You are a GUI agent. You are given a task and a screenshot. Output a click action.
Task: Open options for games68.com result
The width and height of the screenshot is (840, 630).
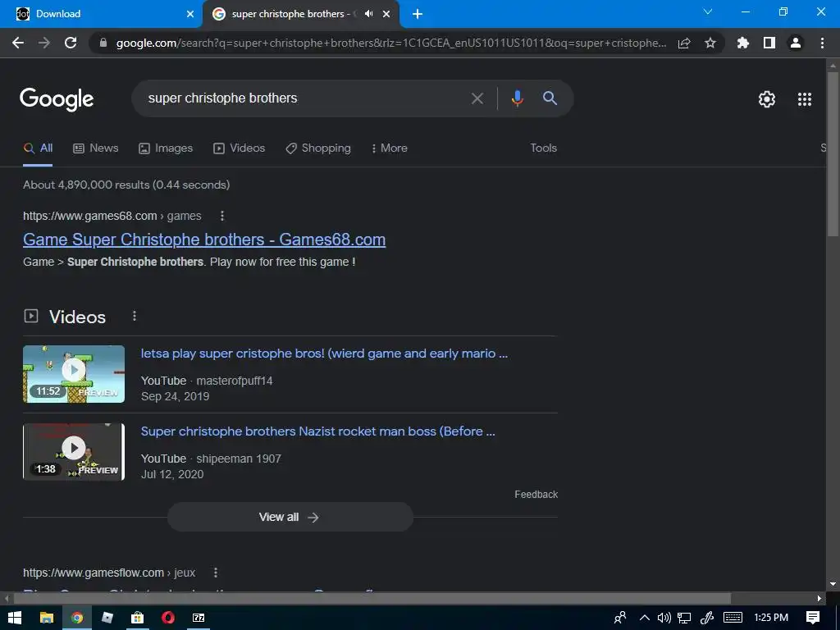pyautogui.click(x=222, y=216)
